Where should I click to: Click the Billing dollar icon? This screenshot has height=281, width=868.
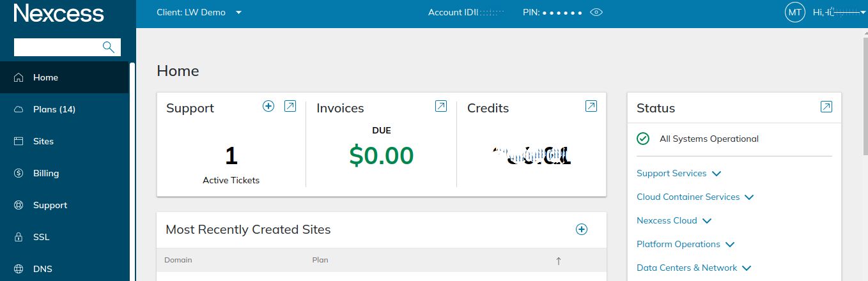19,173
